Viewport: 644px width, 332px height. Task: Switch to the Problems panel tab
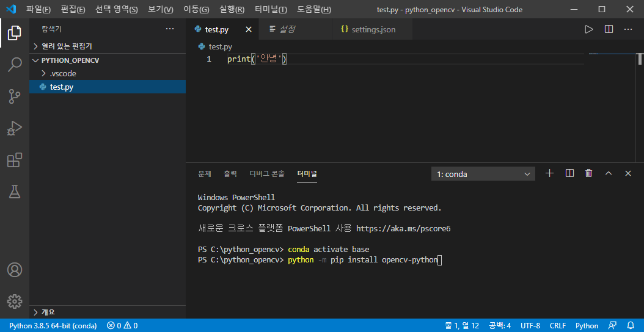[x=204, y=173]
